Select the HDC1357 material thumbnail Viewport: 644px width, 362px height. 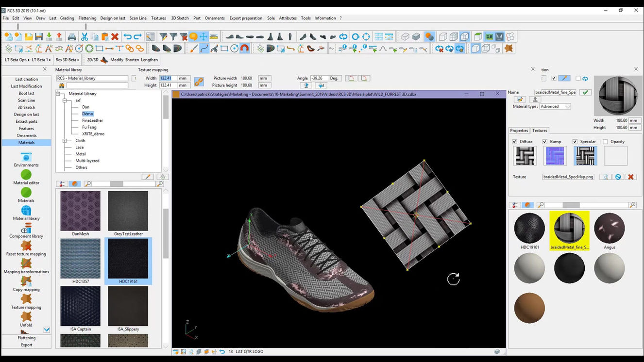(81, 261)
